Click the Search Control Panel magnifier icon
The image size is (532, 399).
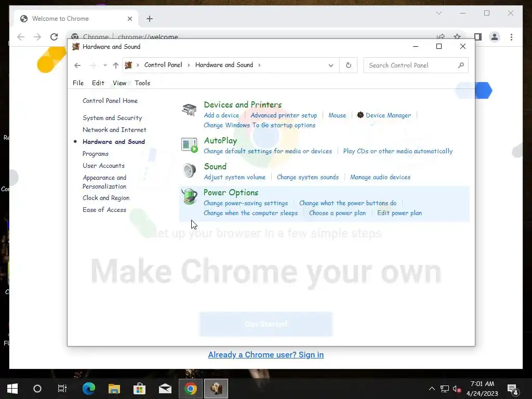461,65
